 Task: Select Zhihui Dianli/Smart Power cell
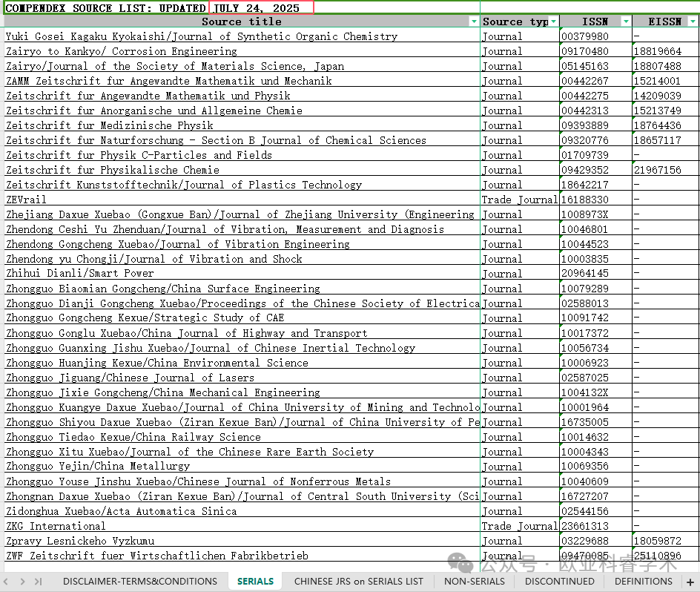[242, 273]
